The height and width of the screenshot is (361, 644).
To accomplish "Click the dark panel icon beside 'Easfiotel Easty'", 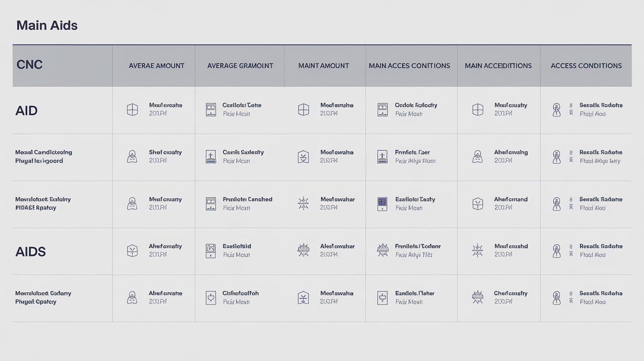I will click(x=382, y=204).
